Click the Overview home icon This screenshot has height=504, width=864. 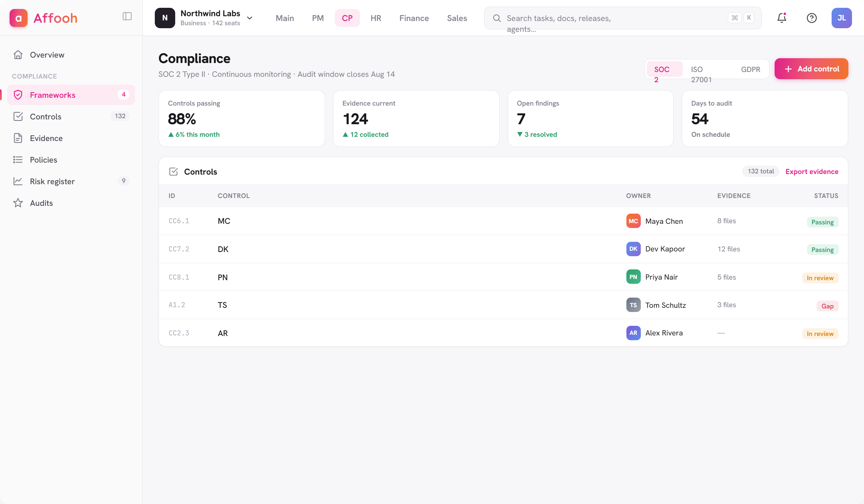pos(18,55)
